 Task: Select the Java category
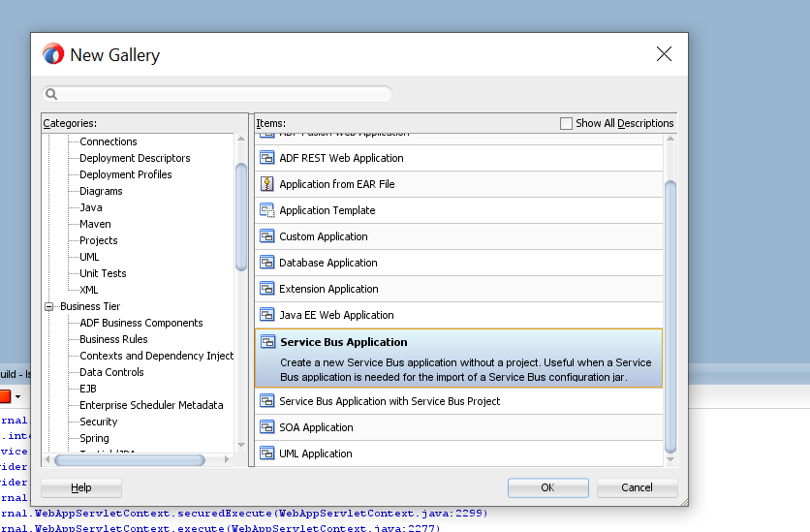(x=91, y=207)
